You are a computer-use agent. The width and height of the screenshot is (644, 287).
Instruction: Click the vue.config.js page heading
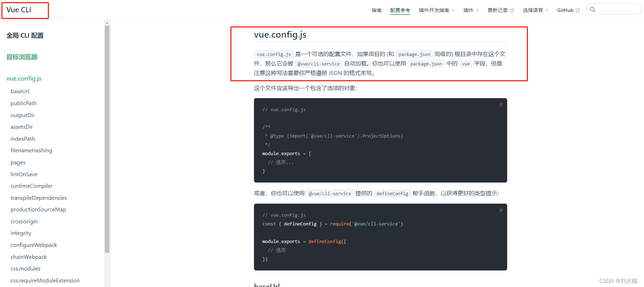coord(280,34)
